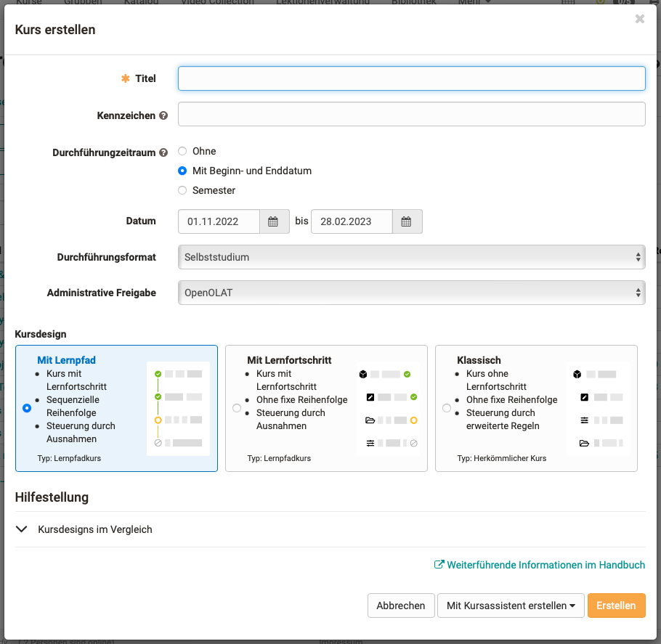The width and height of the screenshot is (661, 644).
Task: Choose the Klassisch course design
Action: pyautogui.click(x=446, y=408)
